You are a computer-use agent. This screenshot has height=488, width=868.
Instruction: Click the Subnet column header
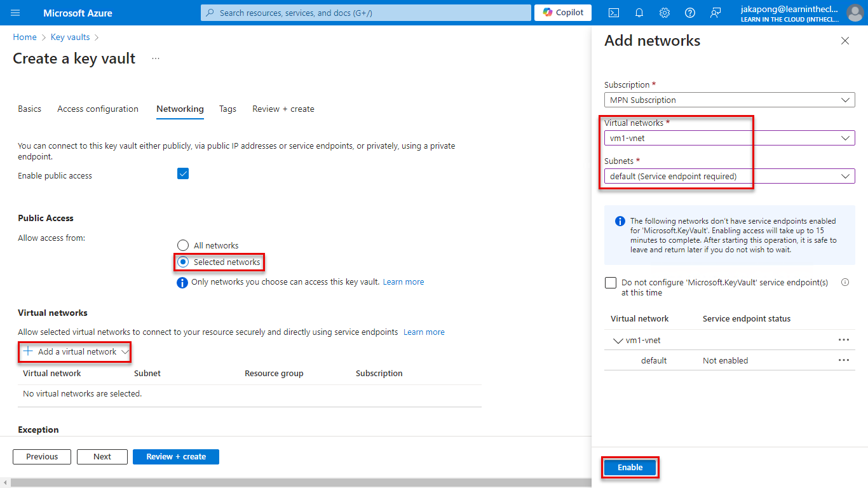coord(147,373)
